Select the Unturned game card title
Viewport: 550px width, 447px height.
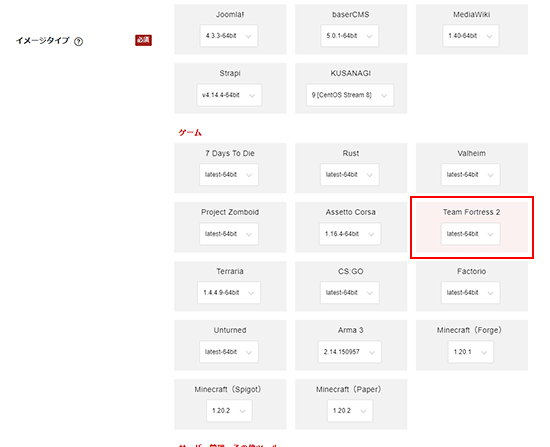tap(230, 330)
